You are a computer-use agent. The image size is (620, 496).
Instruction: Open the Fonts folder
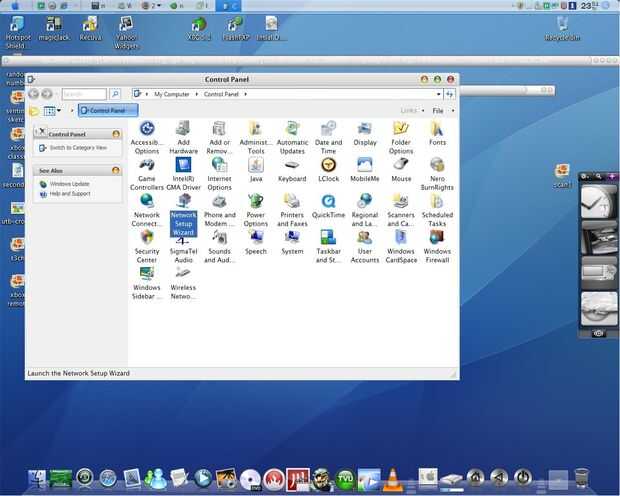coord(437,134)
